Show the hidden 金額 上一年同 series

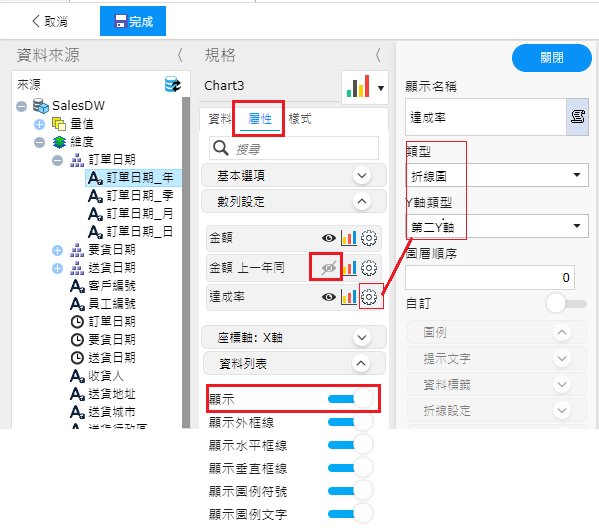point(328,267)
